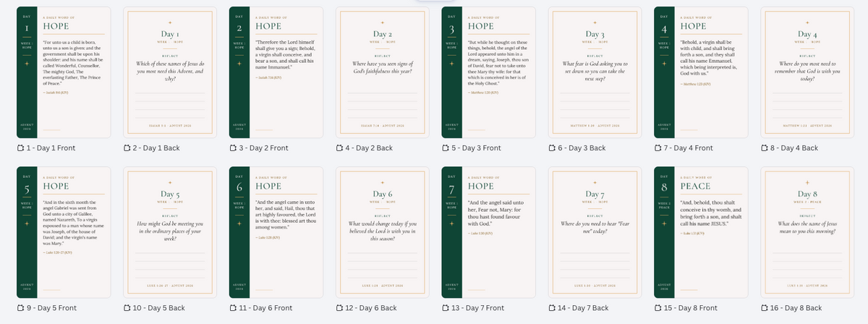The height and width of the screenshot is (324, 868).
Task: Open the 9 - Day 5 Front page thumbnail
Action: click(64, 232)
